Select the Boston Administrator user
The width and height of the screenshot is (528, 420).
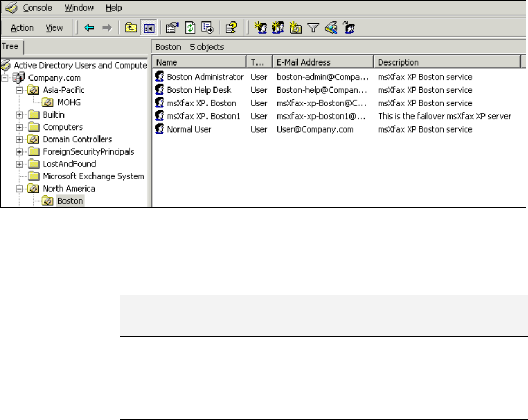[205, 77]
